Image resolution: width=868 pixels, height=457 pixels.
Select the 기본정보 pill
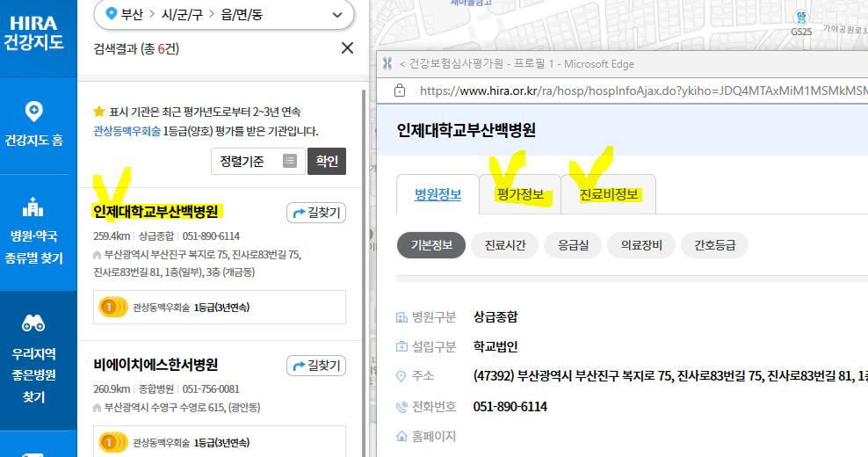(431, 245)
